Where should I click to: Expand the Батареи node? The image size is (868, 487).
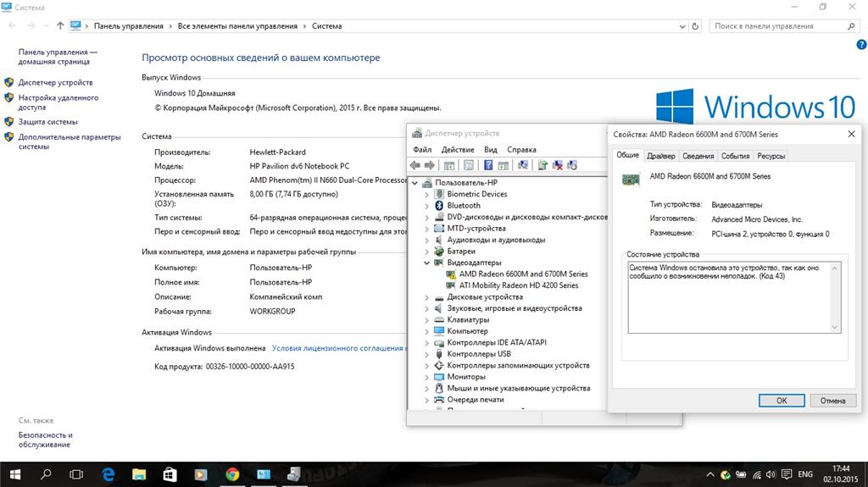[x=426, y=252]
